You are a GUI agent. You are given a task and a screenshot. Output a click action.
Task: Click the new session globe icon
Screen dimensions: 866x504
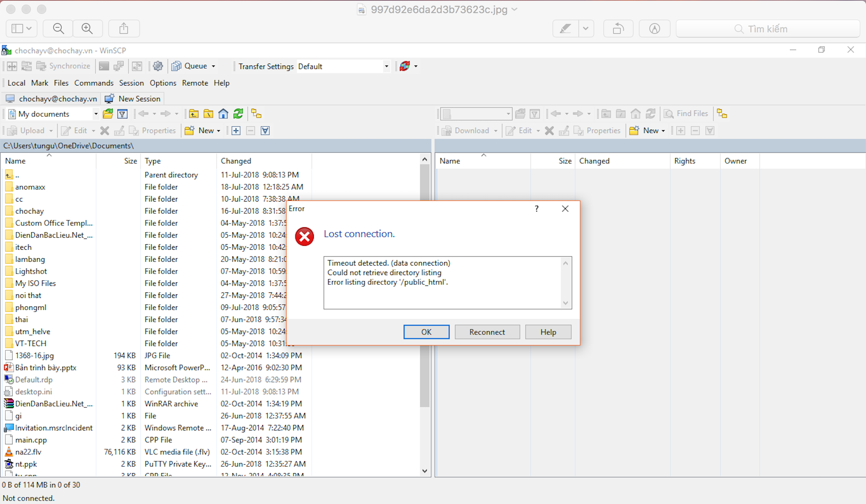[404, 66]
